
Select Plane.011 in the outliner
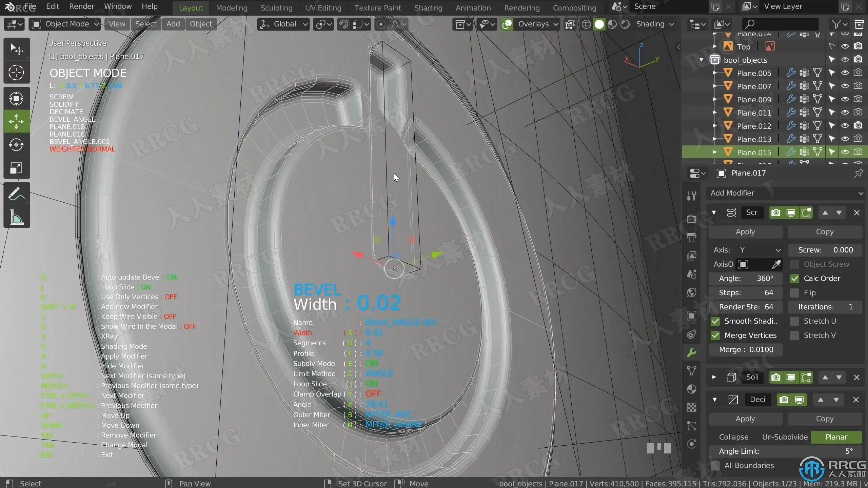[x=754, y=113]
